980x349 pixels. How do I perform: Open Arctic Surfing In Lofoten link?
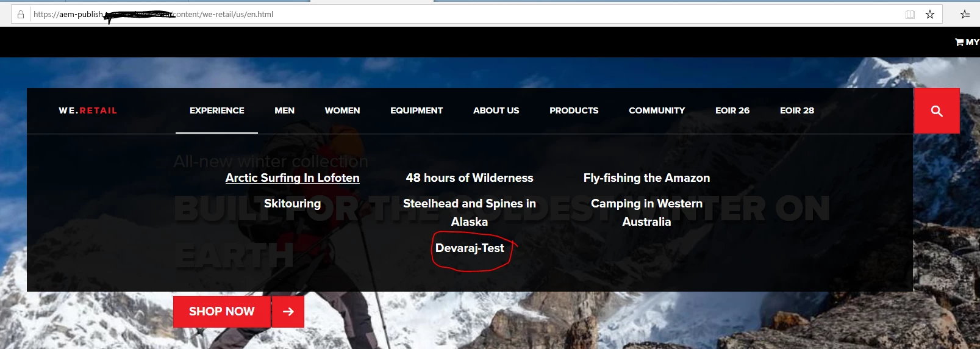(x=292, y=178)
